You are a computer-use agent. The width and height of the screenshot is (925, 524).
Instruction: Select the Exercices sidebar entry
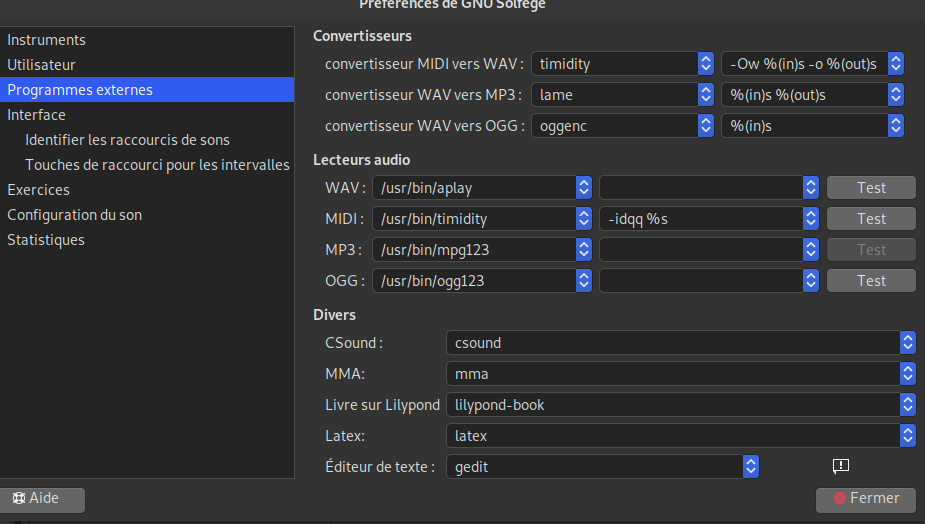38,190
